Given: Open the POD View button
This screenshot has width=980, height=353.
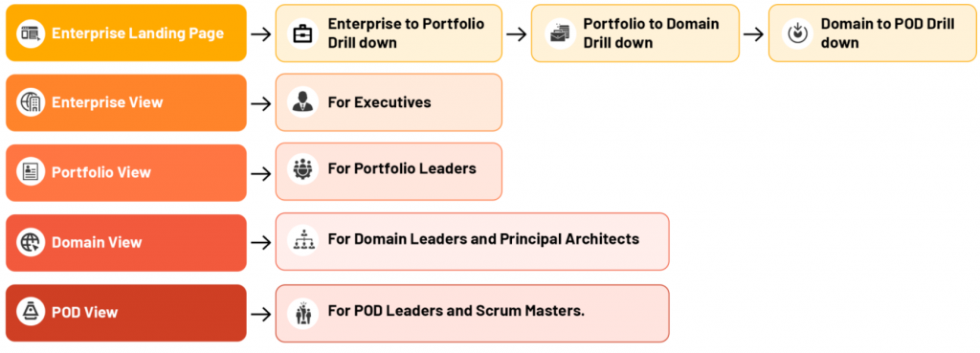Looking at the screenshot, I should [126, 313].
